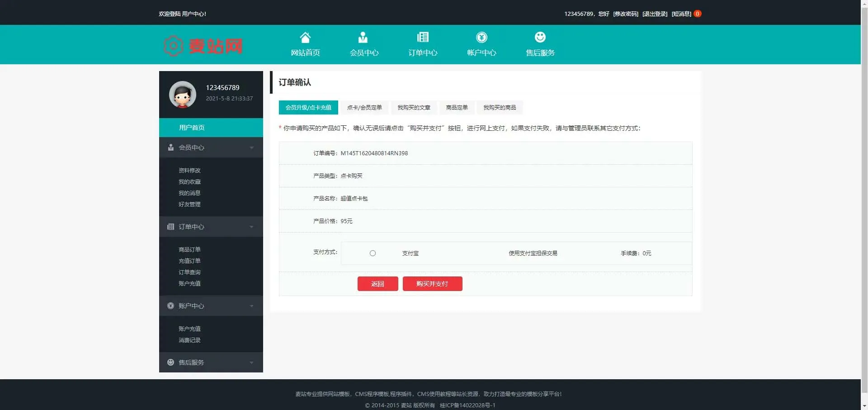868x410 pixels.
Task: Click the sidebar 会员中心 section icon
Action: click(x=170, y=147)
